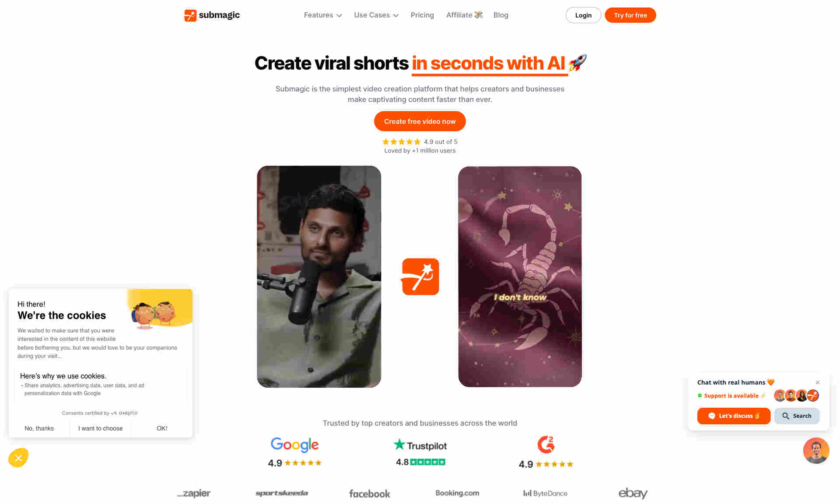Click I want to choose cookie option

coord(100,428)
